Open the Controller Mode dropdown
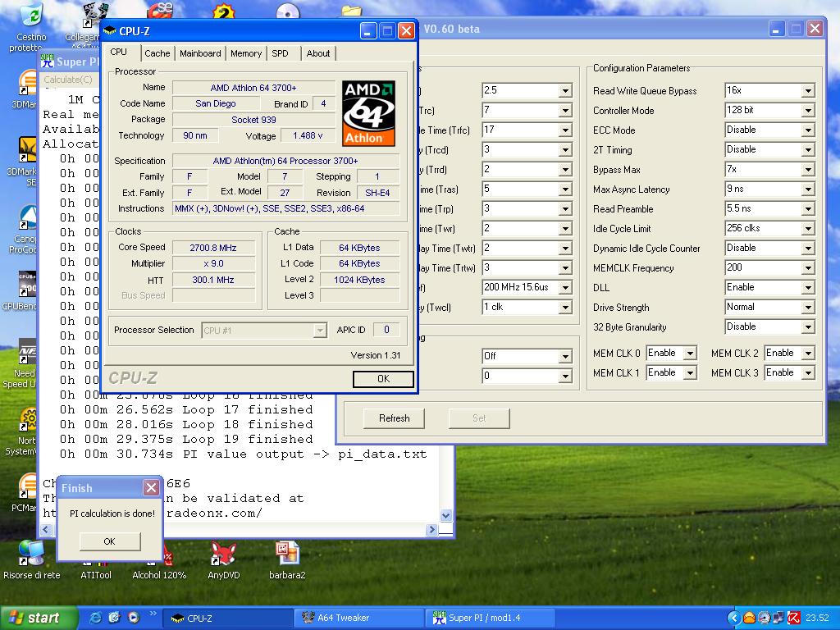 (808, 111)
